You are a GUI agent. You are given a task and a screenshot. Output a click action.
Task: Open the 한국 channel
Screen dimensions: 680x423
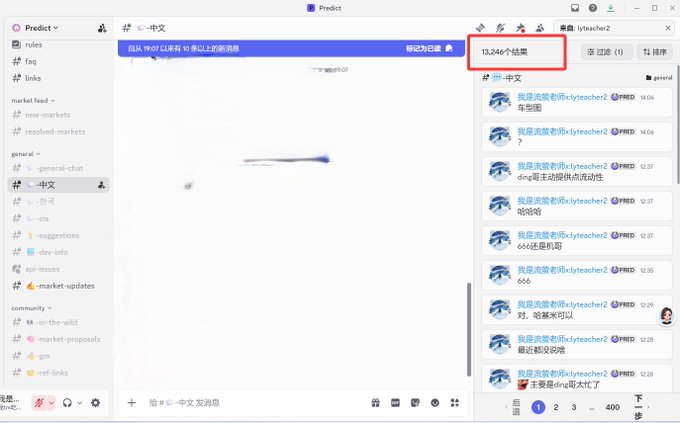click(x=59, y=202)
